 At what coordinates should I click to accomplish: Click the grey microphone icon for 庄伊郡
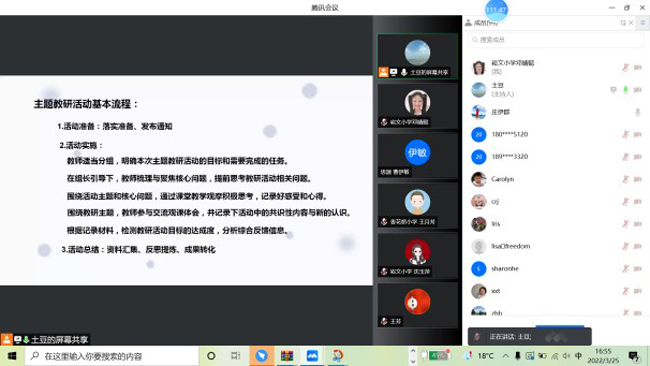(638, 112)
